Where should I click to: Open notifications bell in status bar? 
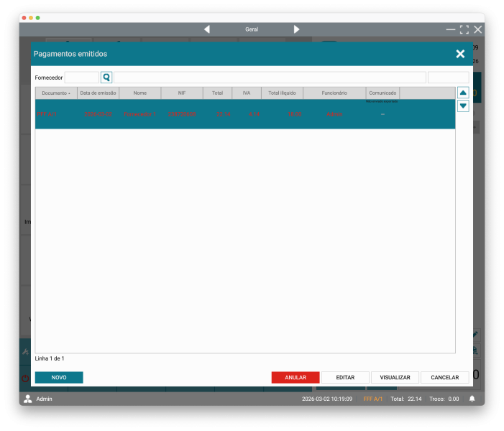(472, 399)
